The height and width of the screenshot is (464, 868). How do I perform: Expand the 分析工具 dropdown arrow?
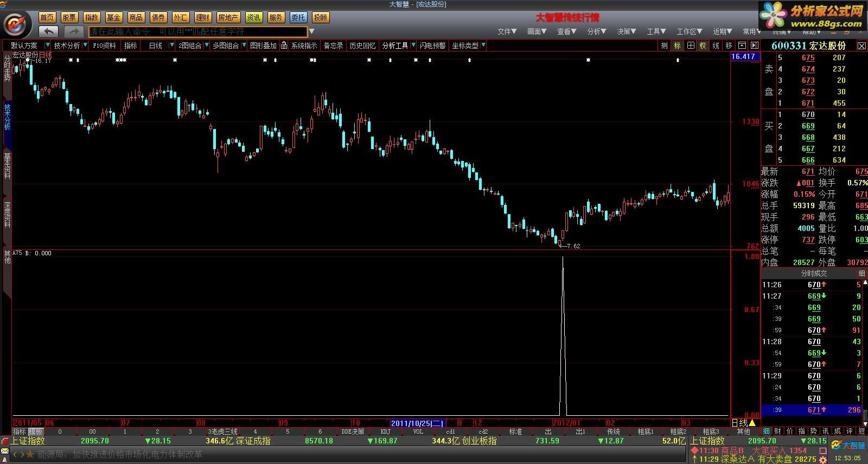point(413,46)
